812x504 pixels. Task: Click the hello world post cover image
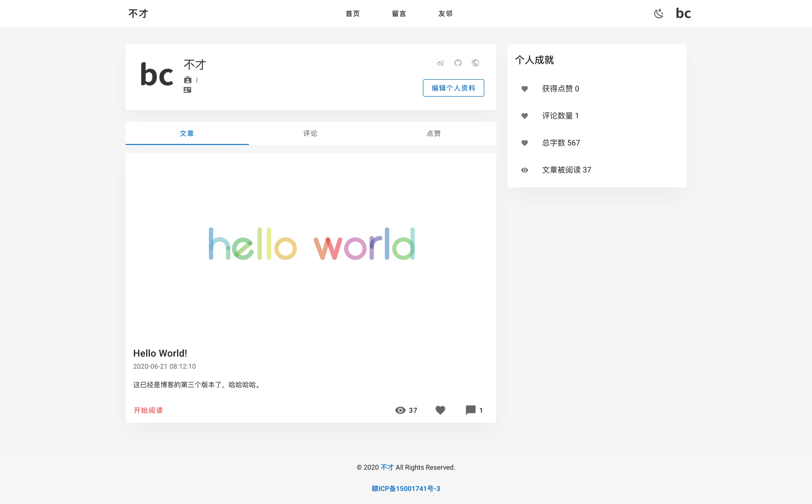311,245
